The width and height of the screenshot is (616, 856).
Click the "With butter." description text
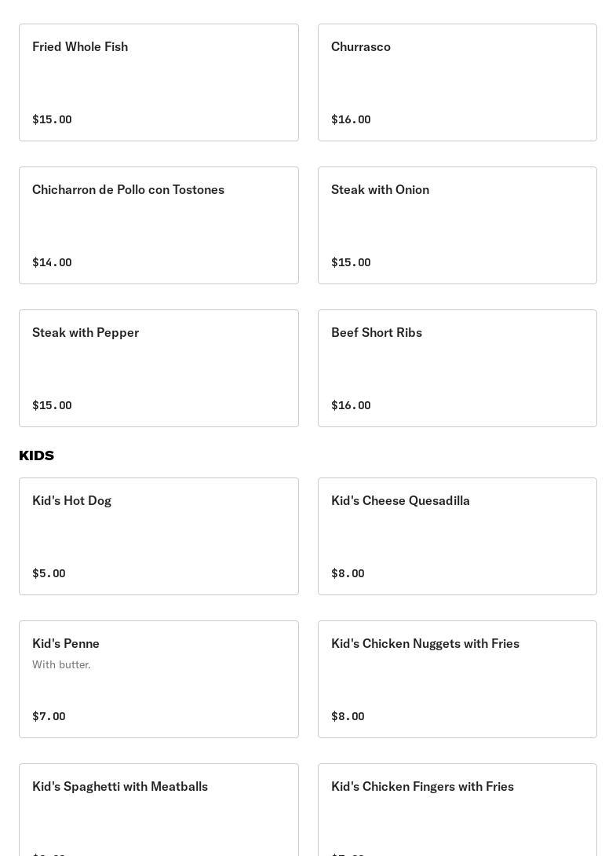pyautogui.click(x=61, y=664)
